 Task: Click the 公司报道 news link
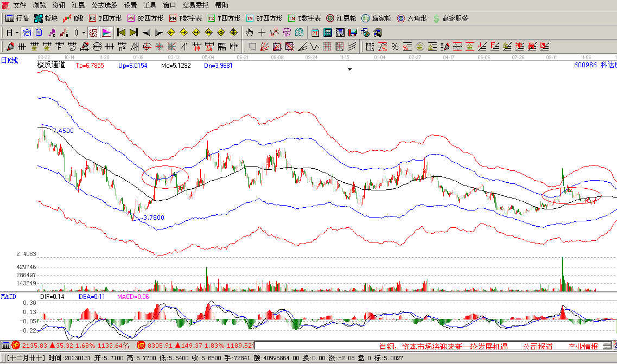click(537, 346)
